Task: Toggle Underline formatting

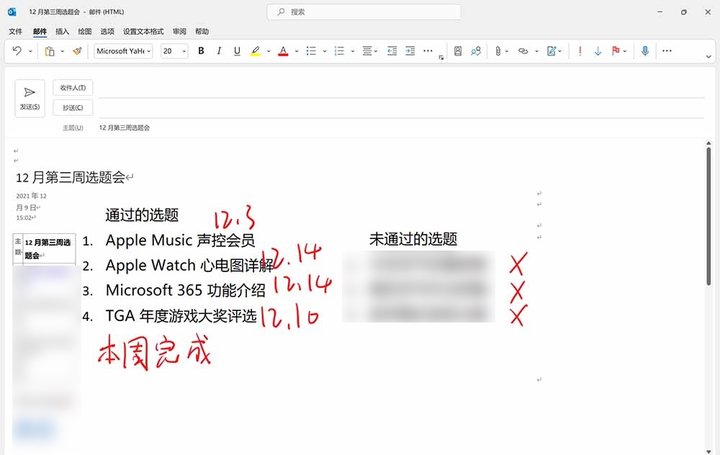Action: point(235,51)
